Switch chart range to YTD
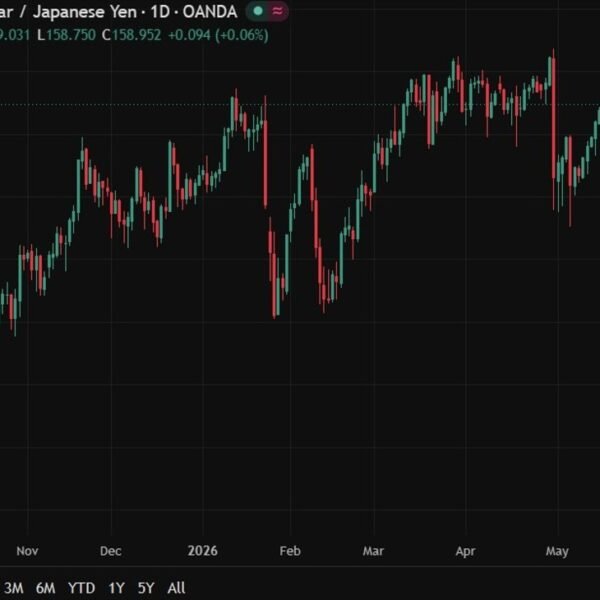Viewport: 600px width, 600px height. 82,588
